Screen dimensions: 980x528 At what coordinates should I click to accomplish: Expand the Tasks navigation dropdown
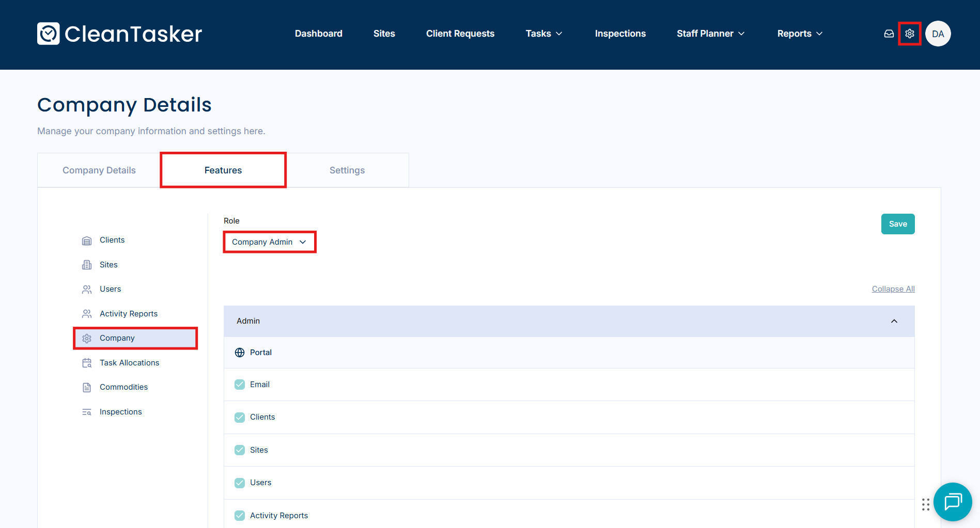543,34
